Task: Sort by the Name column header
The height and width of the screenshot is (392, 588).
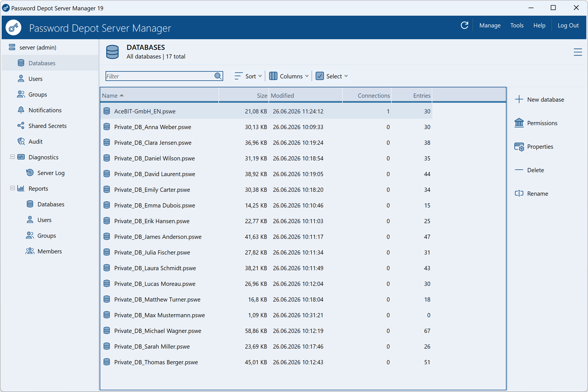Action: click(160, 96)
